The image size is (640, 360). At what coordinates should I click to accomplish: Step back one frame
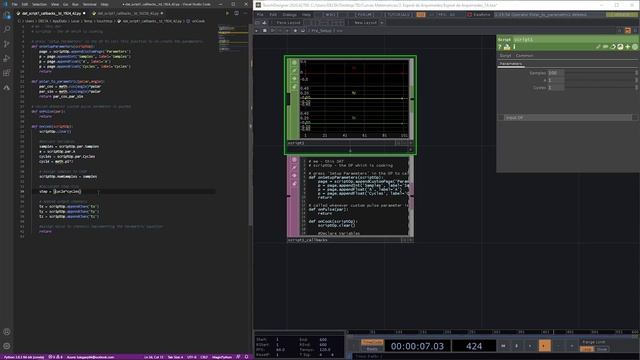[x=558, y=346]
